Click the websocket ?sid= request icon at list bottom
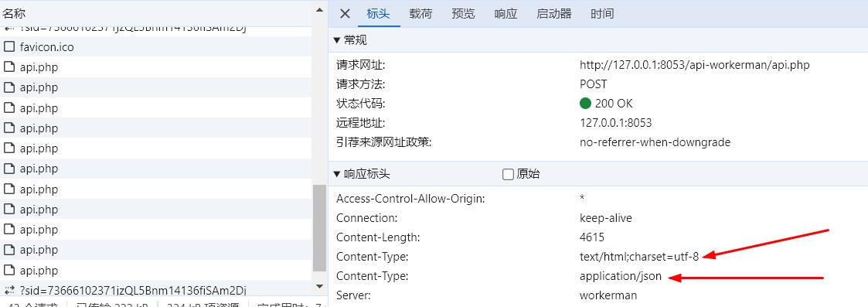The image size is (868, 307). pos(9,290)
